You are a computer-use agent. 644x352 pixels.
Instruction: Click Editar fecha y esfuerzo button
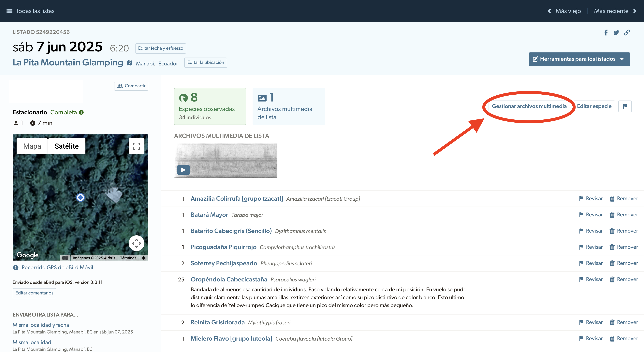tap(160, 48)
